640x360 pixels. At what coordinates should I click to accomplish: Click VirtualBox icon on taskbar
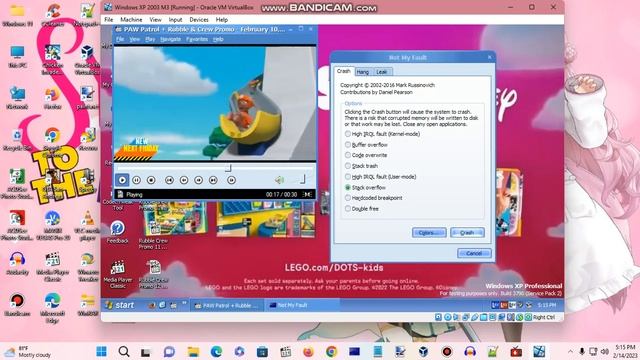click(423, 351)
